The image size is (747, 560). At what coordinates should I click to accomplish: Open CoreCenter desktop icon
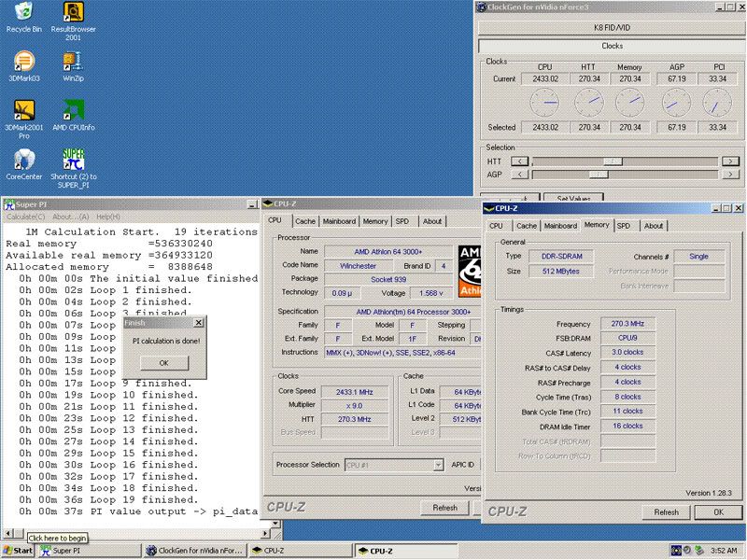24,164
